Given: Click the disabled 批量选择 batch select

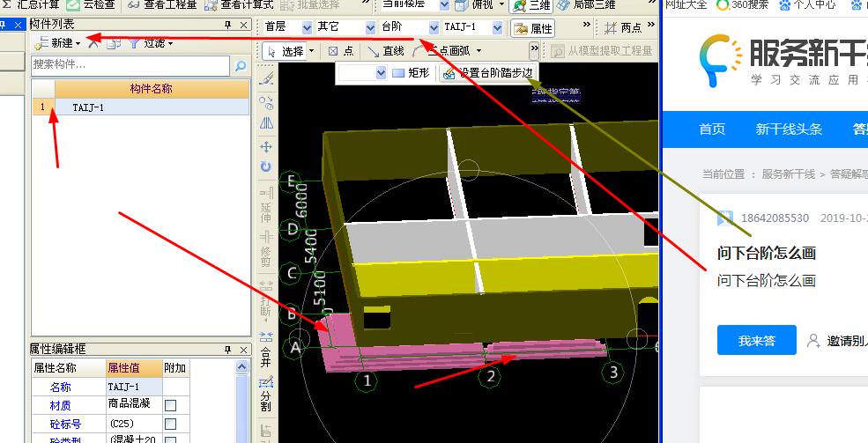Looking at the screenshot, I should pos(310,4).
